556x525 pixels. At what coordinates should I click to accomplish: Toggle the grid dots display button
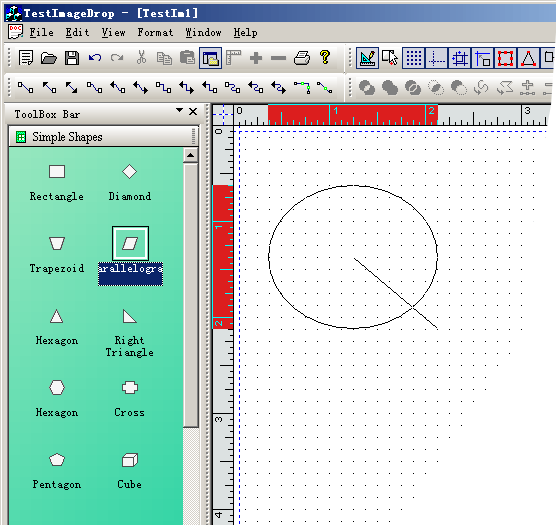click(413, 58)
